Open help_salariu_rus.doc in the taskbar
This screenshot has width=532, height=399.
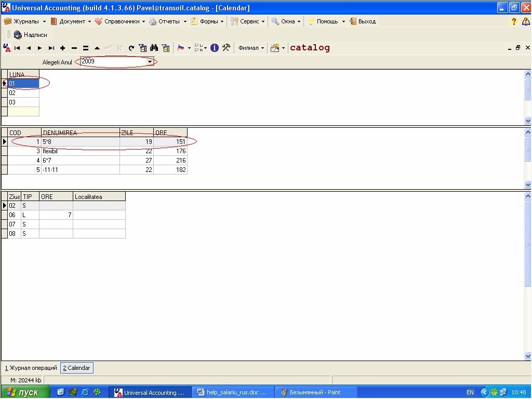[x=233, y=392]
